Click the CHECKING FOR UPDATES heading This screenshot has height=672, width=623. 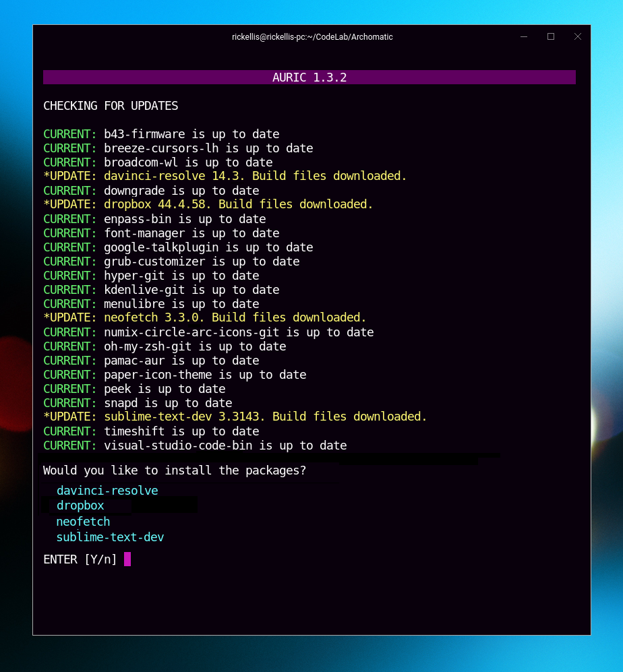111,106
